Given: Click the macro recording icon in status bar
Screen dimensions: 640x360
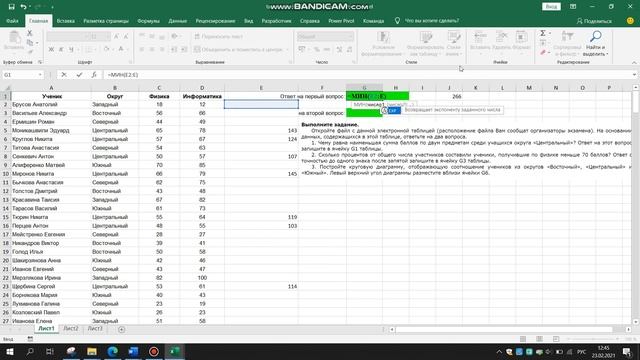Looking at the screenshot, I should point(30,339).
